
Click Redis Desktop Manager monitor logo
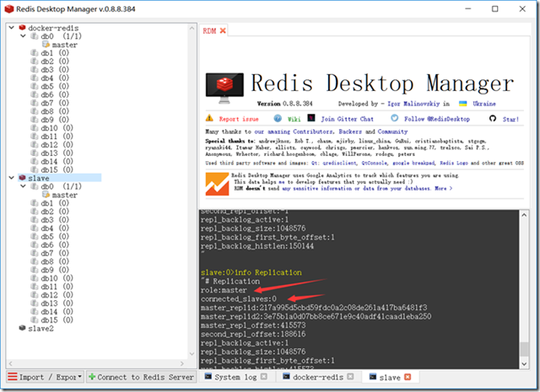coord(224,88)
